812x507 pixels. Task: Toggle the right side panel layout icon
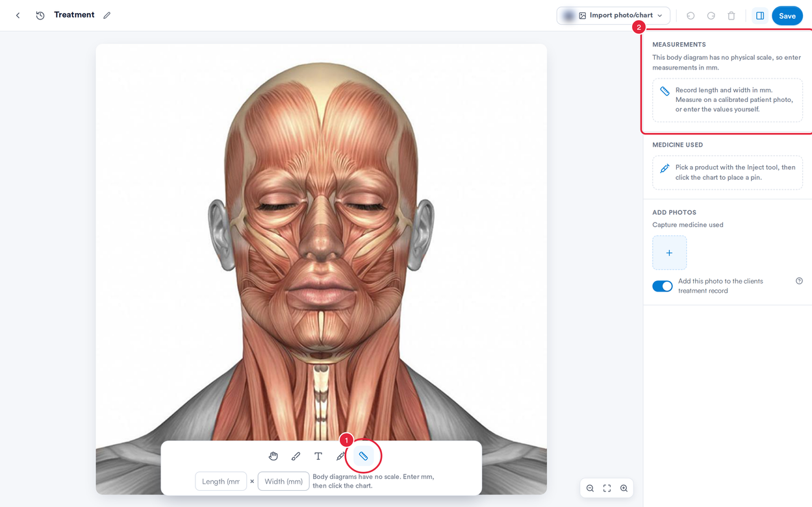(x=760, y=16)
